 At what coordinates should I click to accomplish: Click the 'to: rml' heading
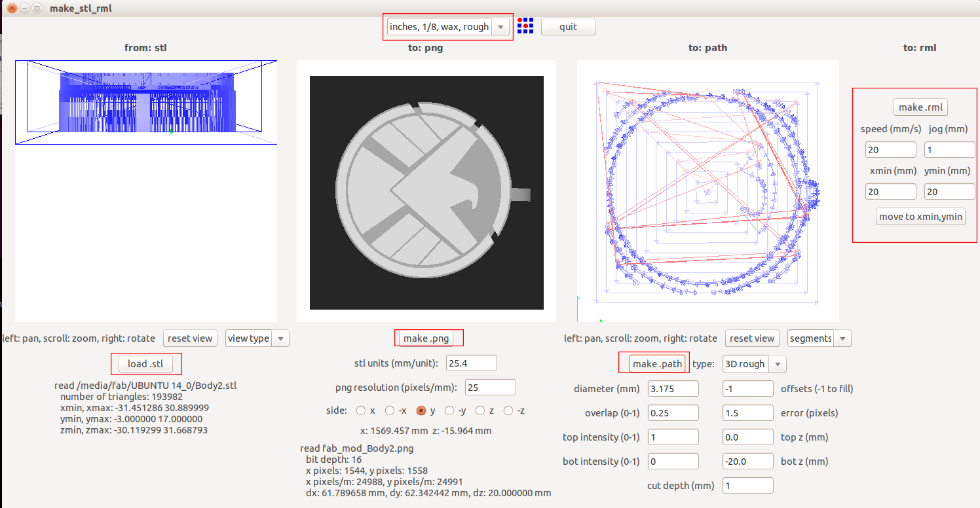(920, 48)
